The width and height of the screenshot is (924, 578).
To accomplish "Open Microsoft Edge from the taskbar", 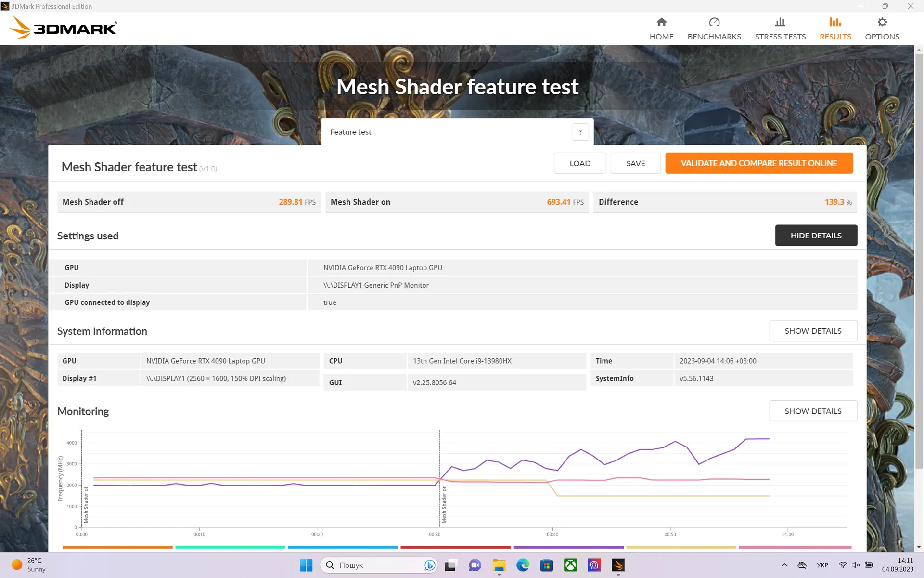I will click(x=523, y=565).
